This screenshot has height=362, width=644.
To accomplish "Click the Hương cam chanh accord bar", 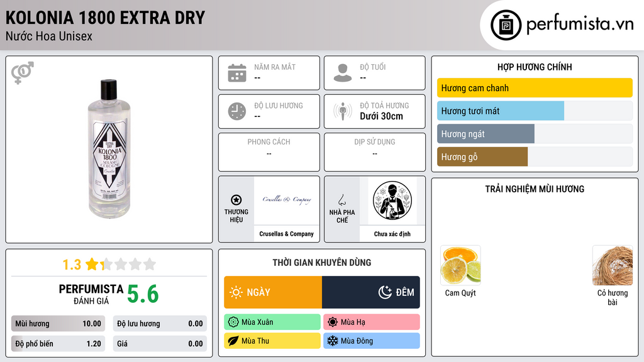I will pyautogui.click(x=535, y=88).
